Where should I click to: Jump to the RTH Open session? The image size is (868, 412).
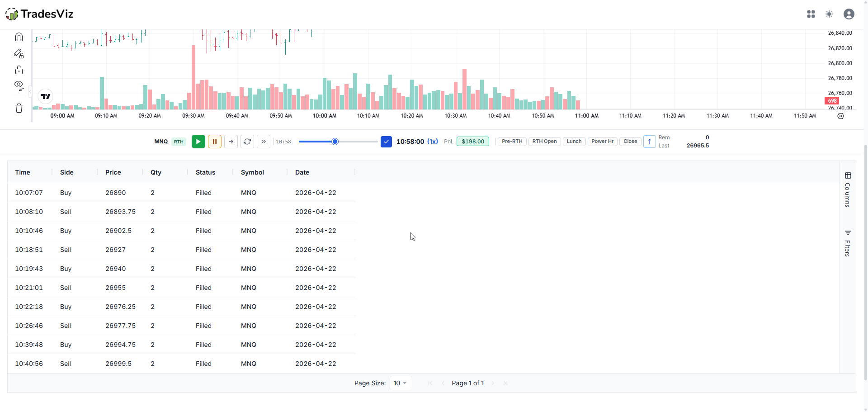(x=544, y=142)
